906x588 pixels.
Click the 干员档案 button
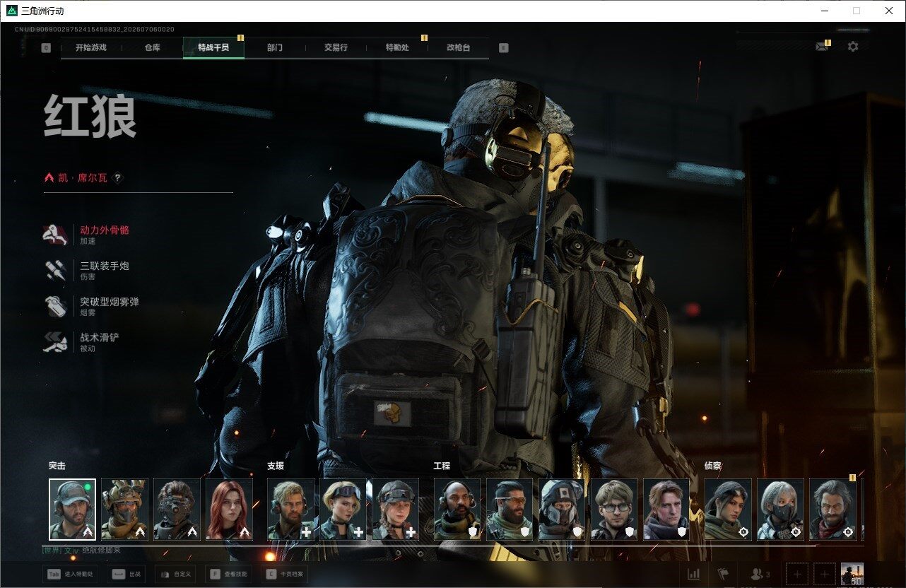286,574
